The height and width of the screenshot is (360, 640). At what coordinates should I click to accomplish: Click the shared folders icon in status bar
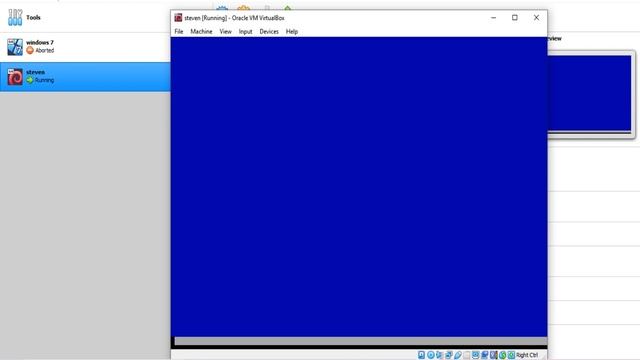(x=467, y=355)
